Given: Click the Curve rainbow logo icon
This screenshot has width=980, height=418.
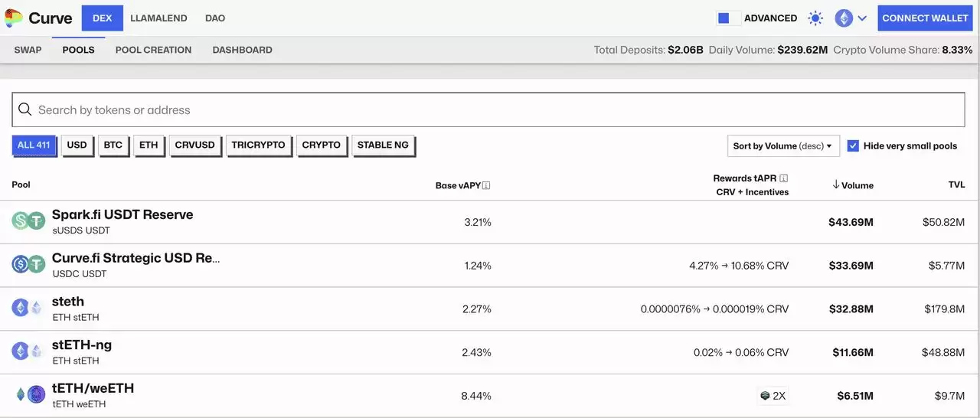Looking at the screenshot, I should [14, 18].
